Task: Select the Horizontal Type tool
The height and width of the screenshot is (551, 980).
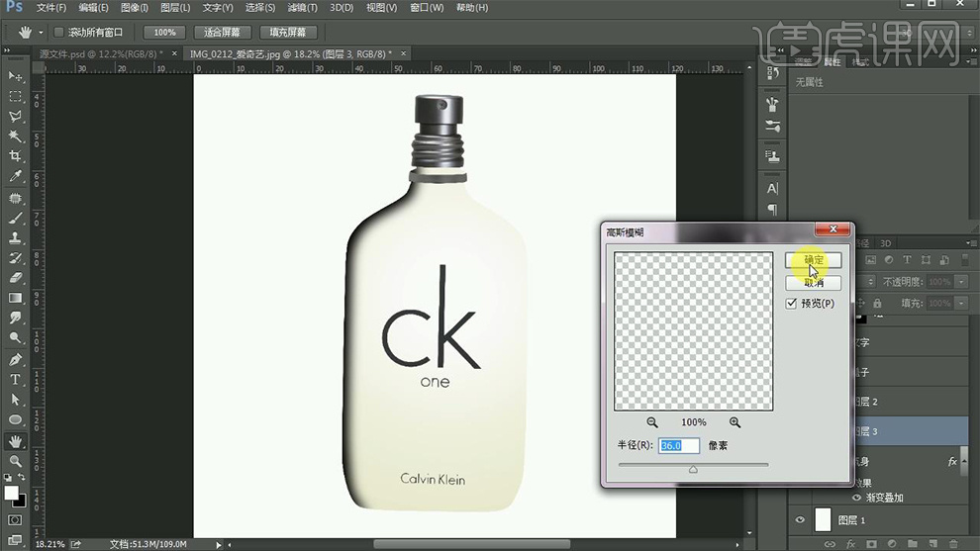Action: click(x=15, y=379)
